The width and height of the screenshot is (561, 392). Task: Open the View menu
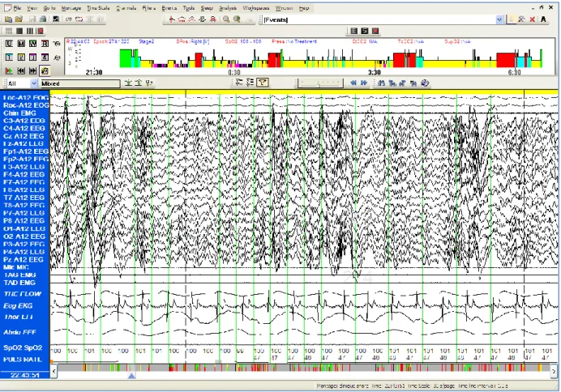click(x=32, y=8)
